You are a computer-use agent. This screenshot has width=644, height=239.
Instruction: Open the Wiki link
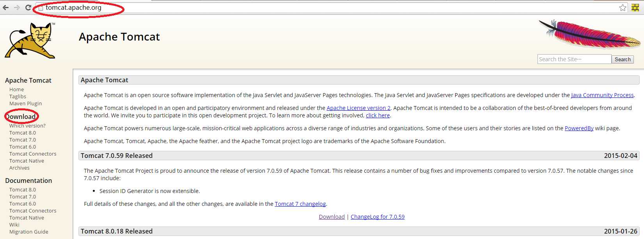pyautogui.click(x=14, y=225)
